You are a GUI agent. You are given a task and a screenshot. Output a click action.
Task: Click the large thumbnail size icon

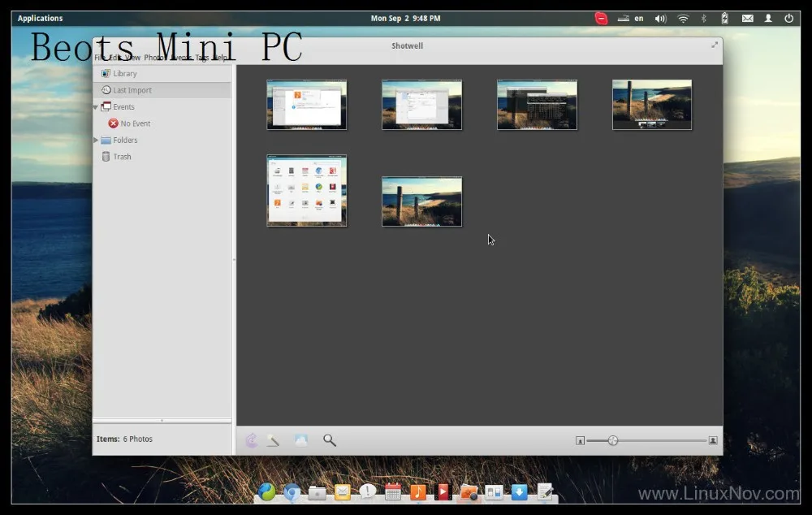coord(713,440)
